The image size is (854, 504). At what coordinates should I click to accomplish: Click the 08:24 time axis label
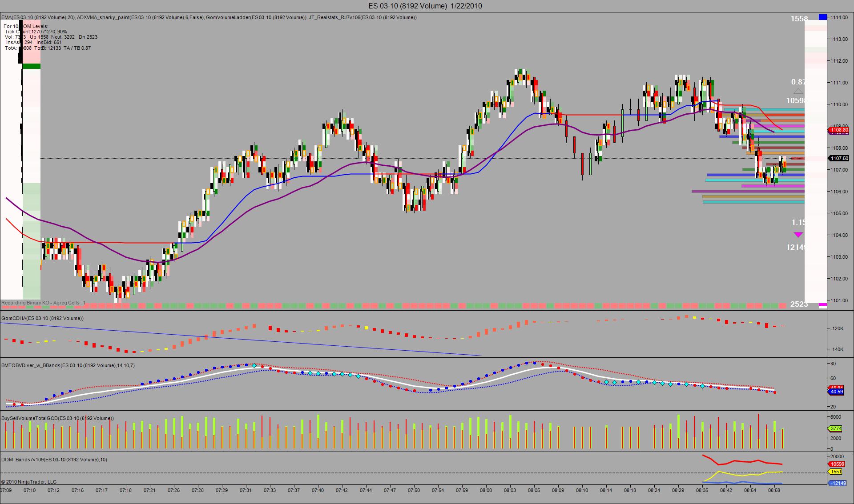pos(654,490)
